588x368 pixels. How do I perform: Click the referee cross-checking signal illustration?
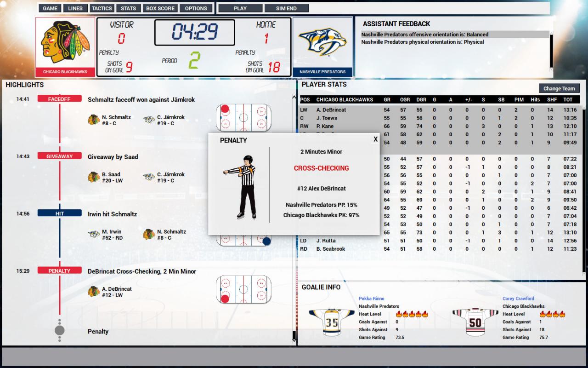pyautogui.click(x=246, y=189)
